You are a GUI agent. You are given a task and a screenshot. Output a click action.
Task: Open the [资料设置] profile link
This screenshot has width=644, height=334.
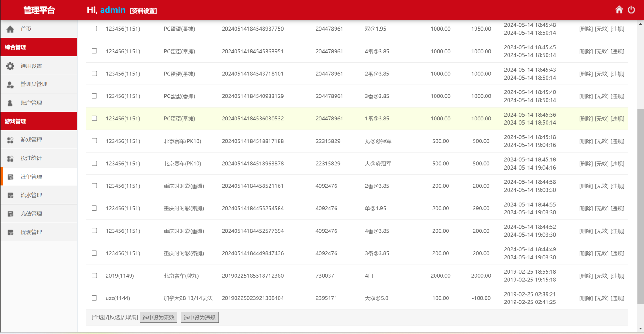click(143, 11)
